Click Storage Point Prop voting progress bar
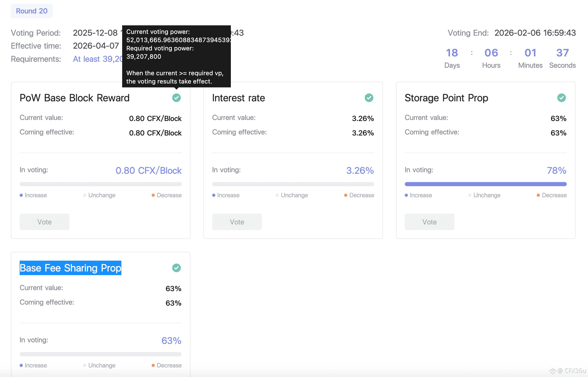 (486, 184)
